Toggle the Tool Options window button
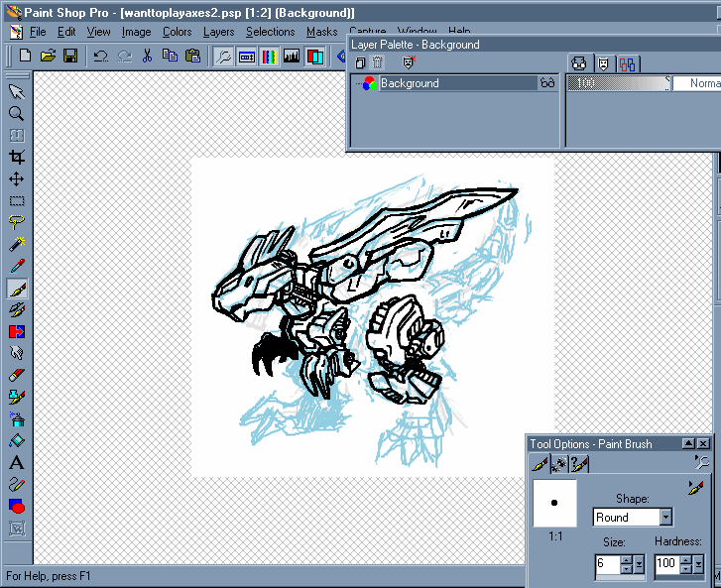 [x=247, y=57]
